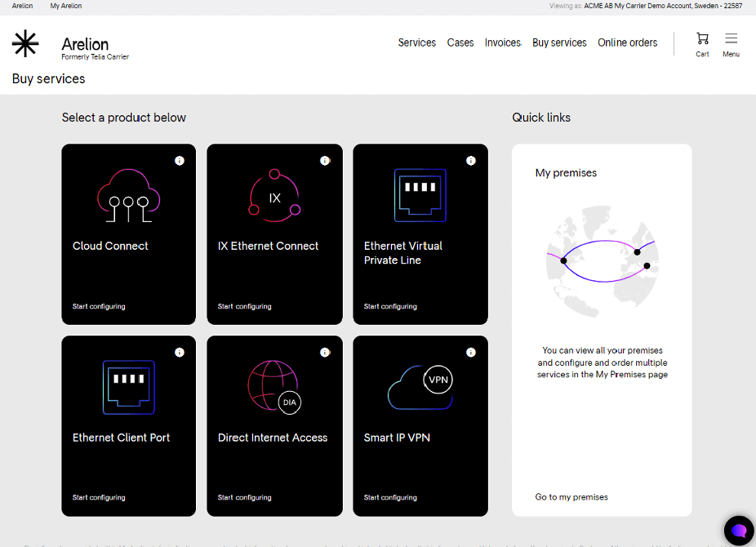
Task: Show info for Ethernet Virtual Private Line
Action: coord(471,161)
